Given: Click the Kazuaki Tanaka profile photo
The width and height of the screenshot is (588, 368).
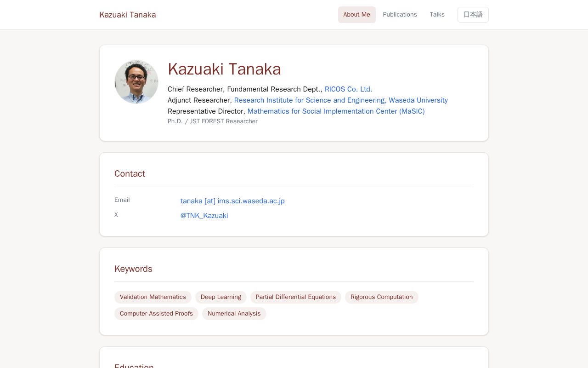Looking at the screenshot, I should (136, 82).
